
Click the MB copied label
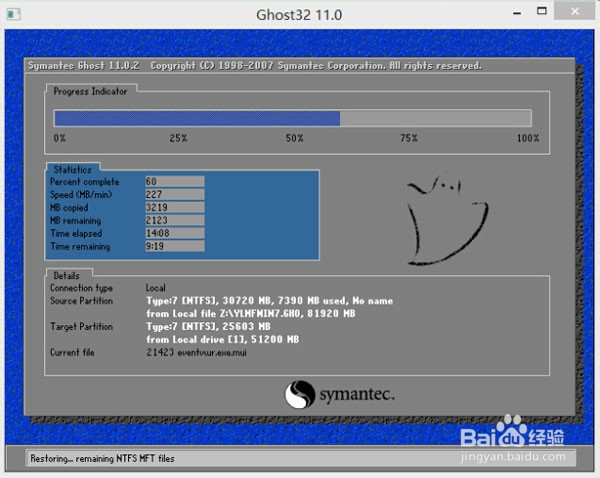point(69,207)
